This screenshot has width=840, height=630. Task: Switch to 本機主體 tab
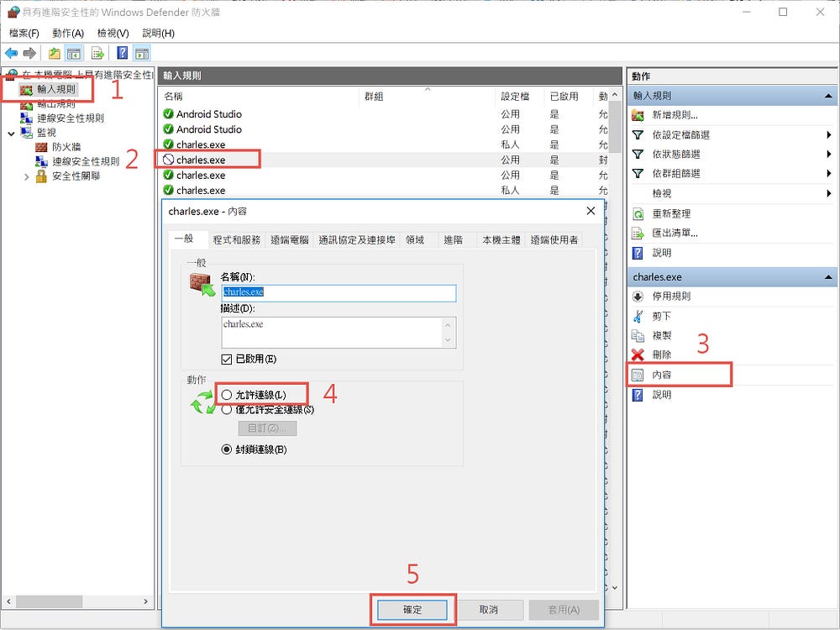tap(501, 240)
